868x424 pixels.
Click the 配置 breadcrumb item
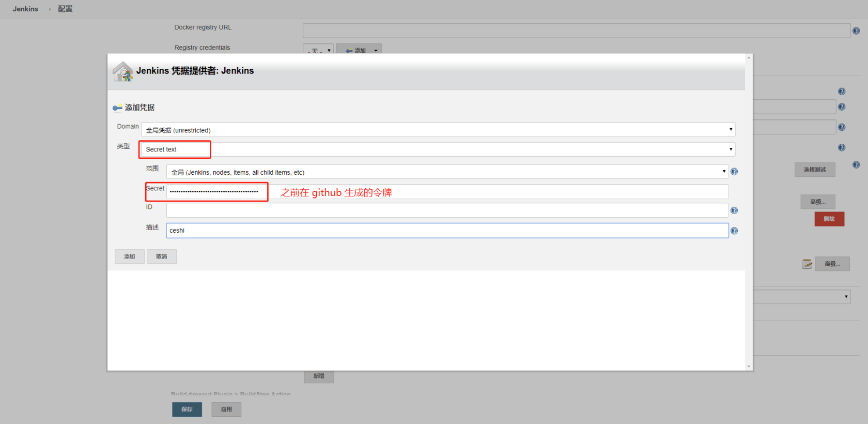pyautogui.click(x=65, y=9)
